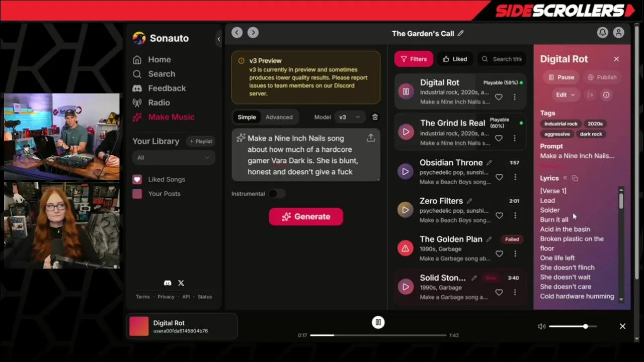Copy lyrics with the copy icon
This screenshot has height=362, width=644.
click(575, 178)
